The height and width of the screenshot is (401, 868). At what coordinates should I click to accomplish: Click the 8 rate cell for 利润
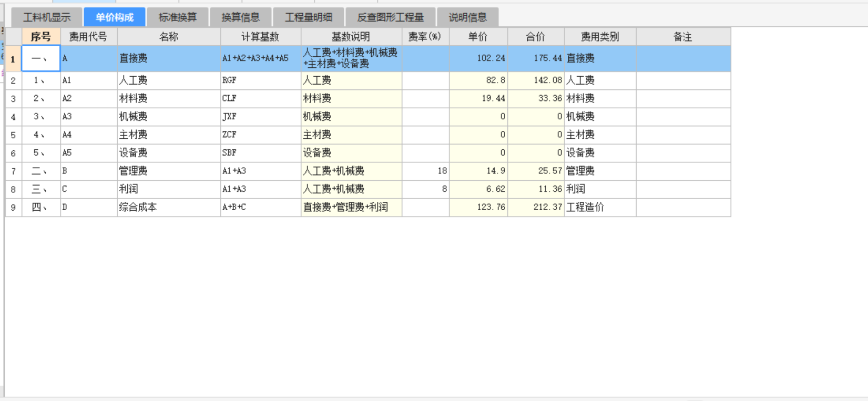pos(425,189)
